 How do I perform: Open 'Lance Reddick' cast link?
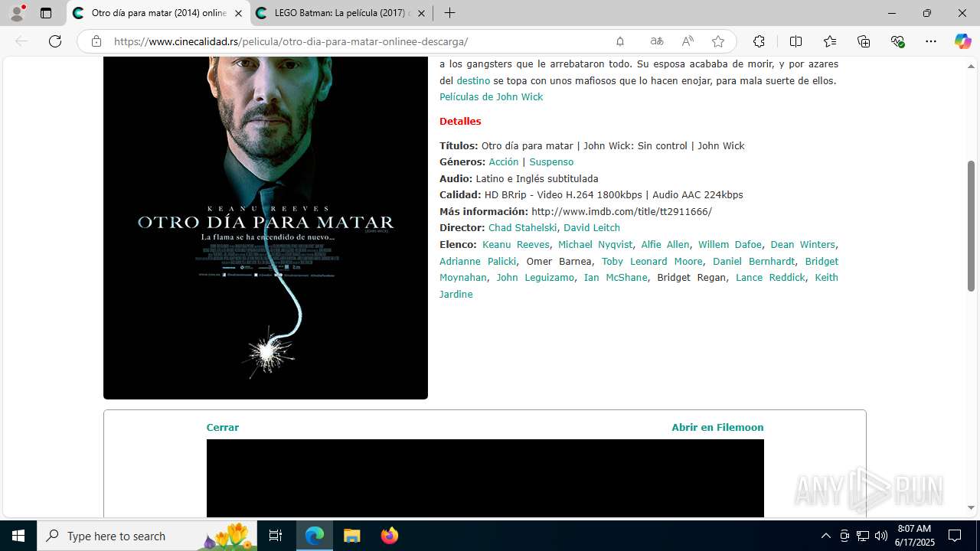click(x=770, y=277)
